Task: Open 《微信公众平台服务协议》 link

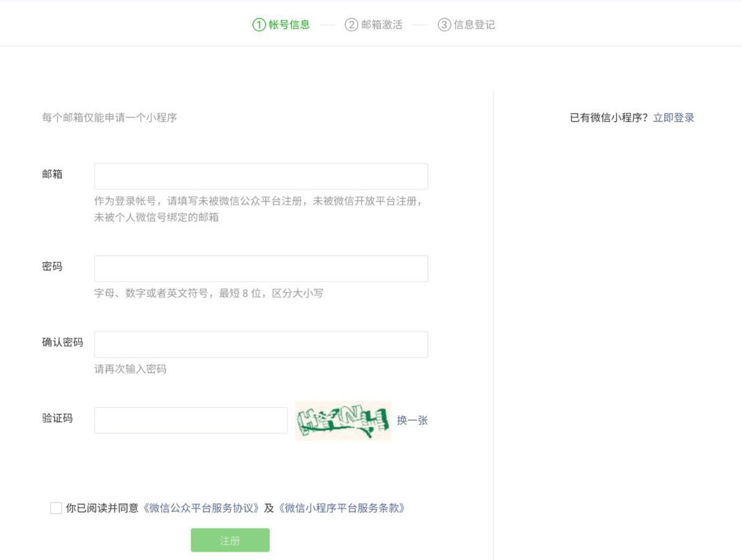Action: coord(201,508)
